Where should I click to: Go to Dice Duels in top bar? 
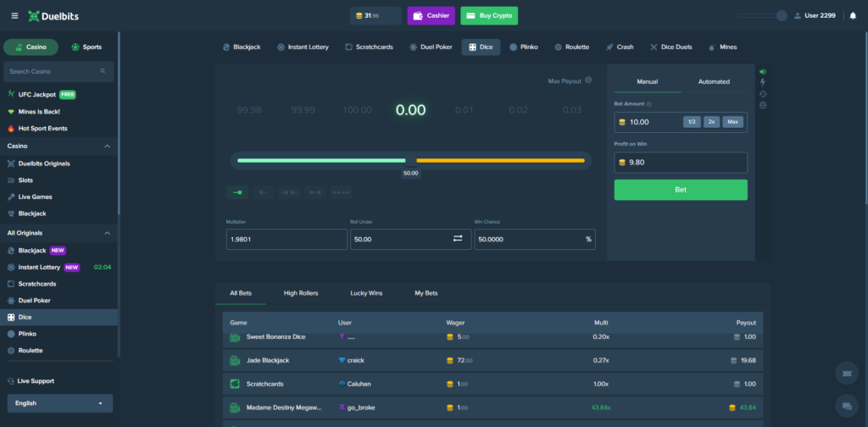click(x=671, y=47)
